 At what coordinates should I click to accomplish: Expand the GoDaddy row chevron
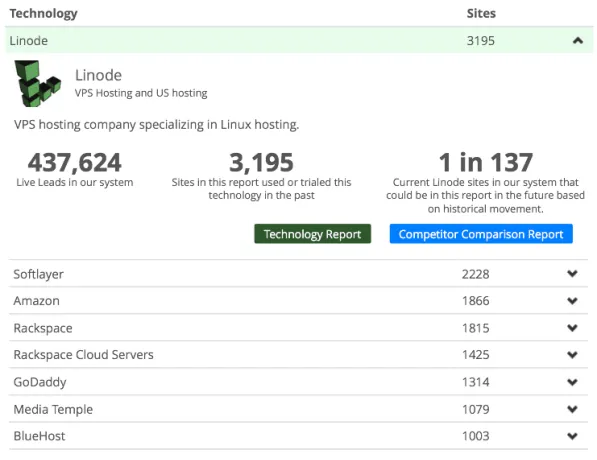[572, 382]
